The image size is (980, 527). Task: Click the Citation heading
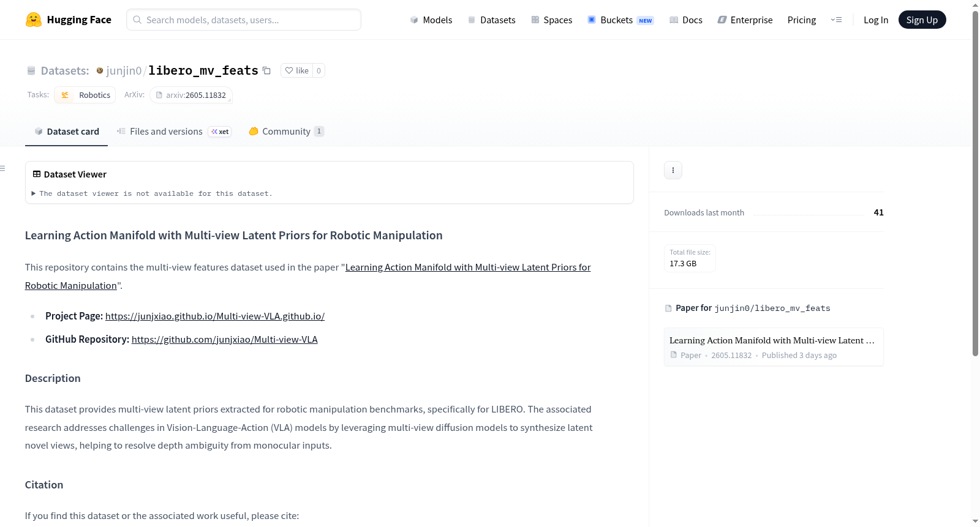coord(44,485)
